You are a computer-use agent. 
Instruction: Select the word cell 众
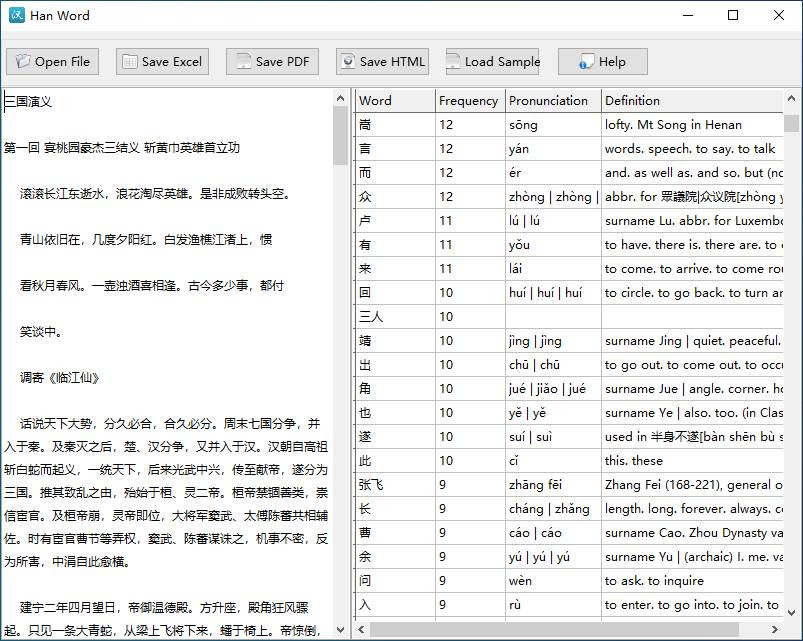[x=394, y=197]
